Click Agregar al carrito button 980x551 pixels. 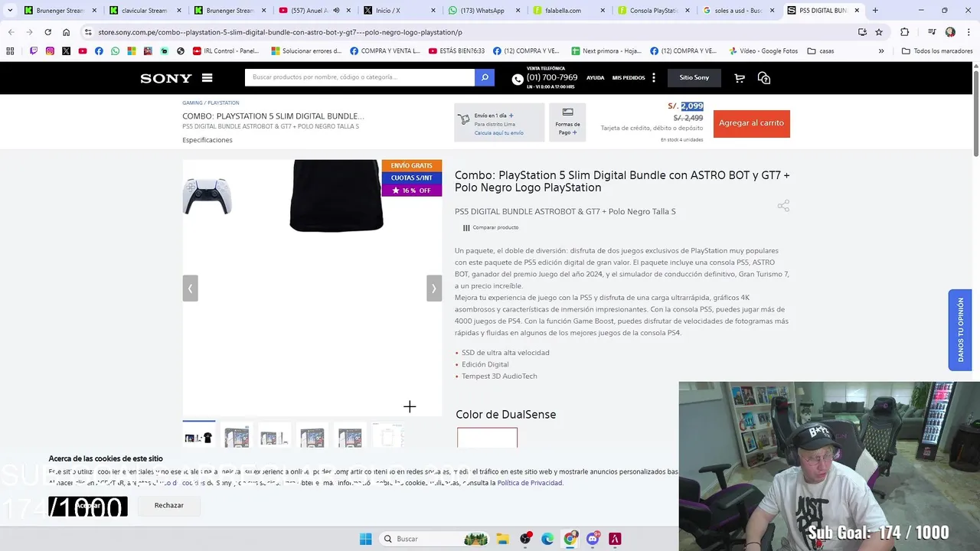pyautogui.click(x=751, y=123)
